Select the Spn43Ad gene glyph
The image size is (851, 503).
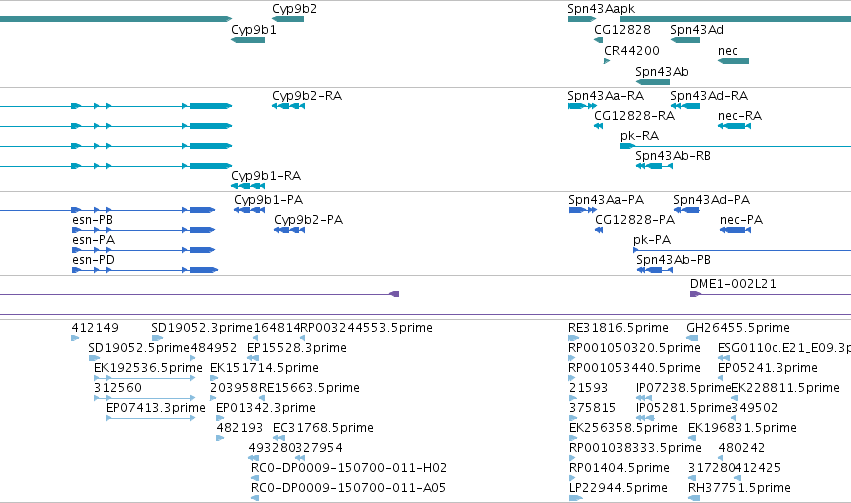point(685,40)
